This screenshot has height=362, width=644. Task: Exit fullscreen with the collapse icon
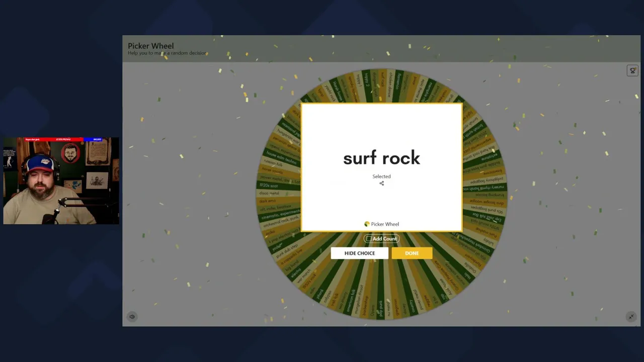pos(631,317)
